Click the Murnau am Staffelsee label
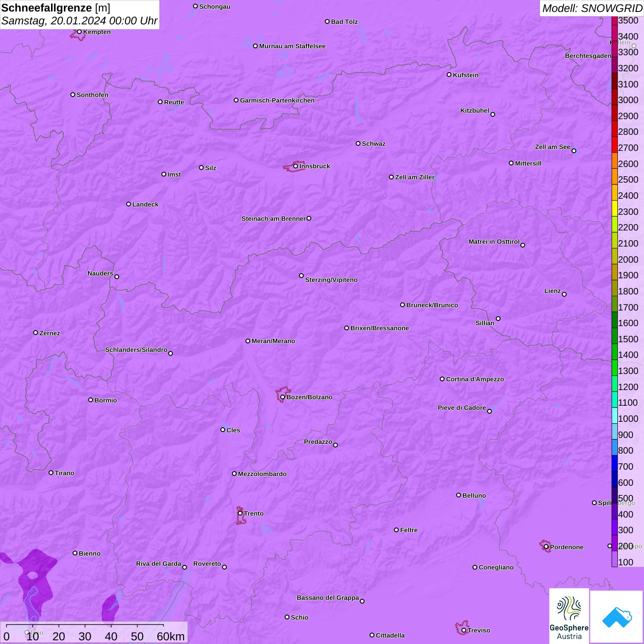 click(293, 46)
